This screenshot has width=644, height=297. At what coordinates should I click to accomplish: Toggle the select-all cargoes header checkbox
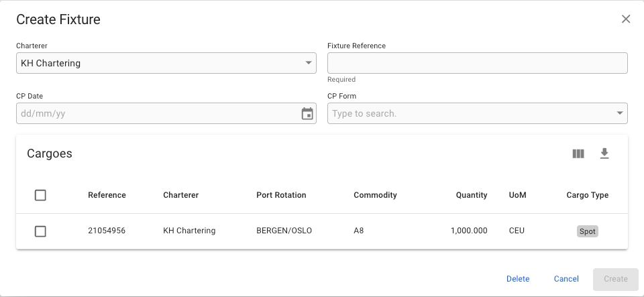[40, 195]
